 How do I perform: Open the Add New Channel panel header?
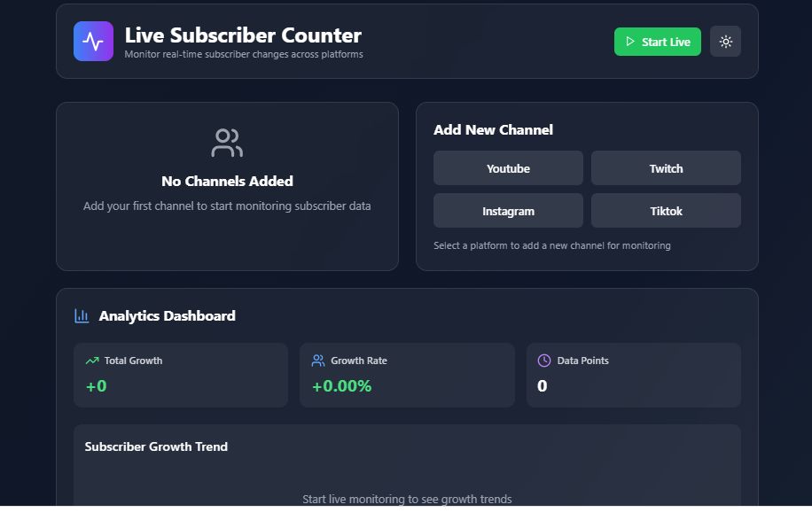click(492, 129)
